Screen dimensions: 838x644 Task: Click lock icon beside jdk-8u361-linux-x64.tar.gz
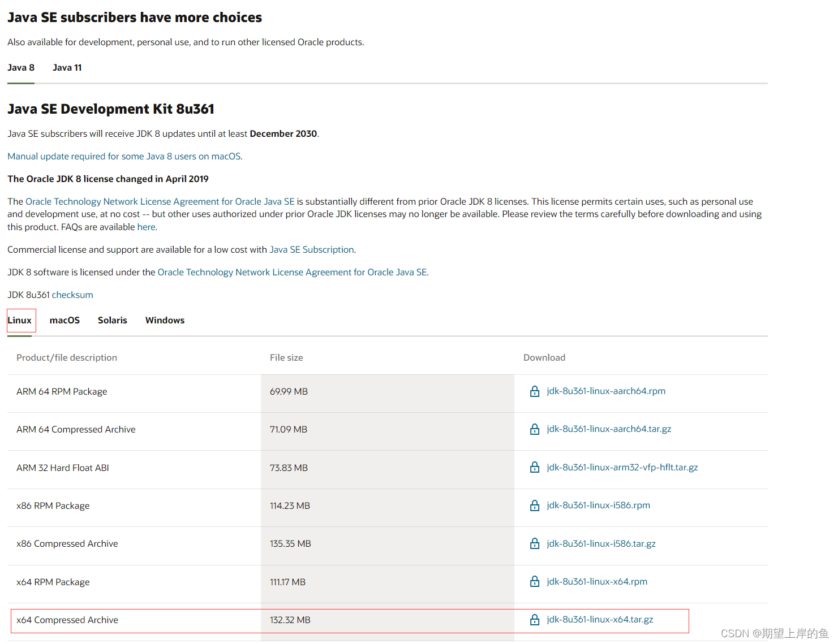pyautogui.click(x=534, y=620)
